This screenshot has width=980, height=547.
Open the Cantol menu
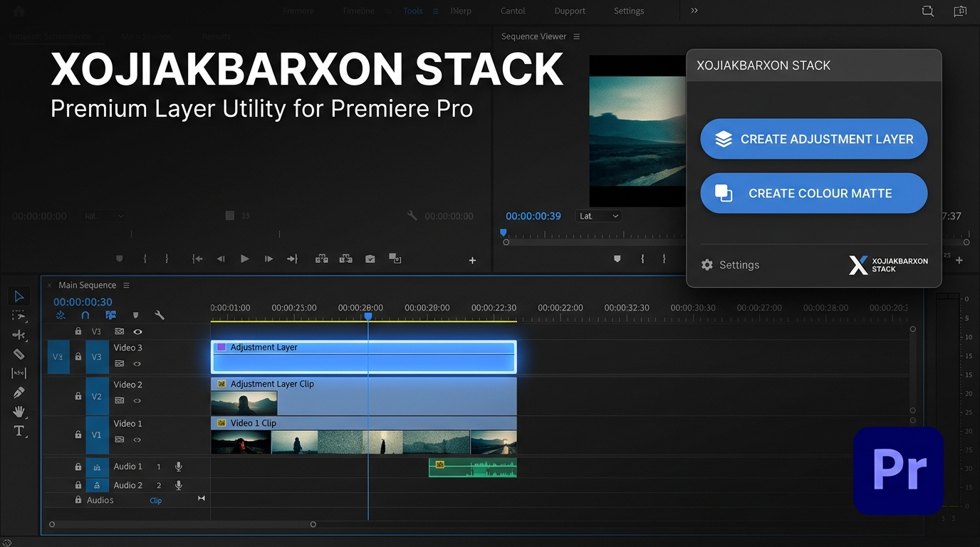[x=513, y=11]
